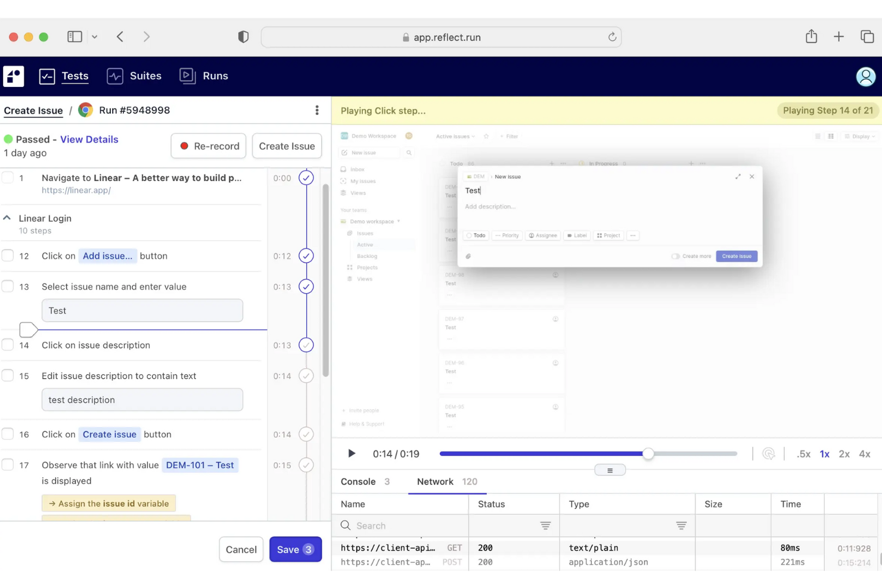
Task: Check the checkbox for step 17
Action: point(8,465)
